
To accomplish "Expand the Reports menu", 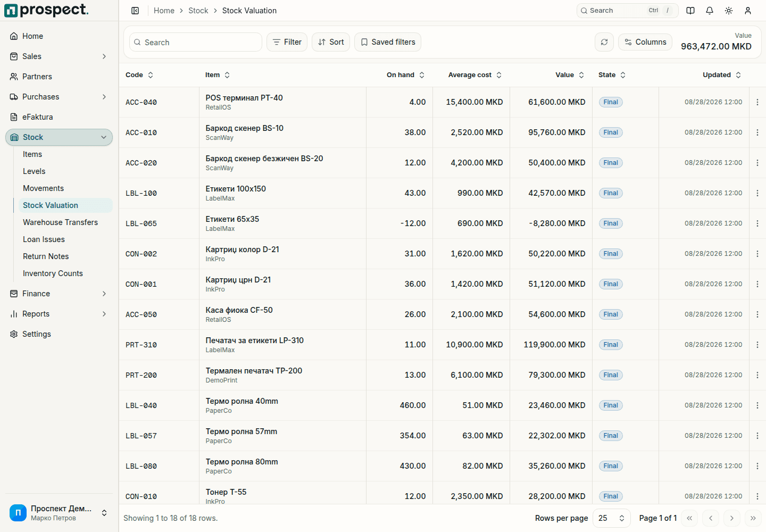I will click(x=59, y=314).
